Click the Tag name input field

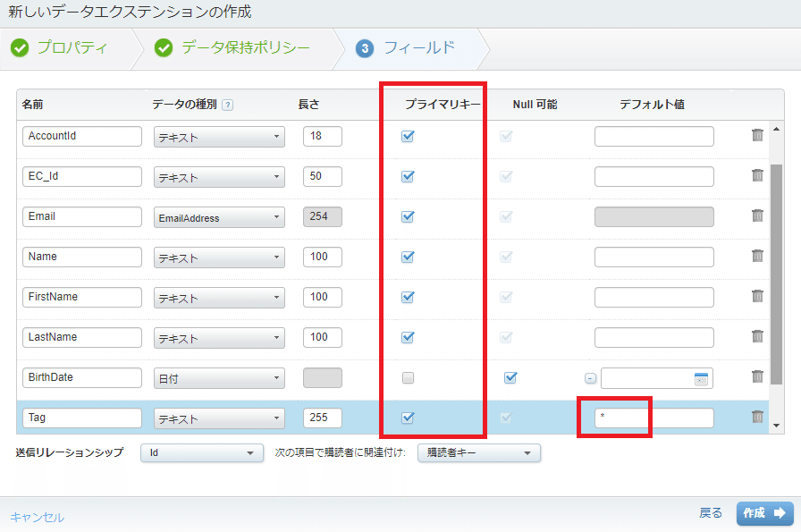pyautogui.click(x=81, y=418)
